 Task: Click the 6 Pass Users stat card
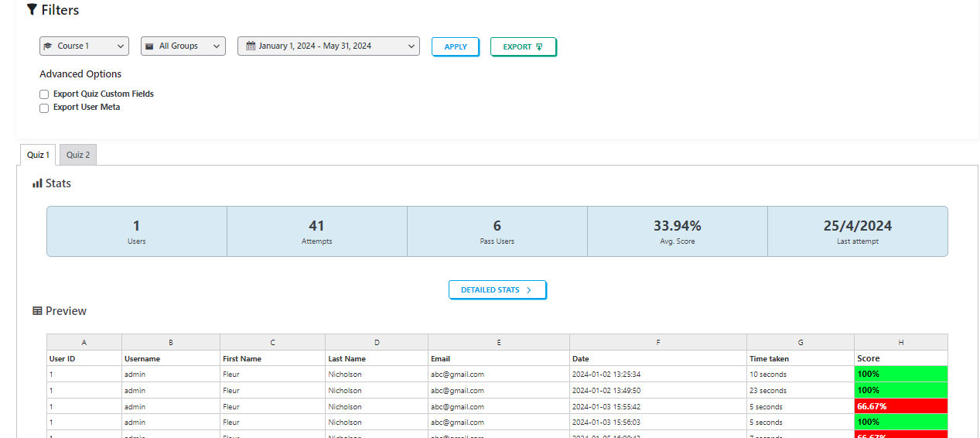coord(497,231)
